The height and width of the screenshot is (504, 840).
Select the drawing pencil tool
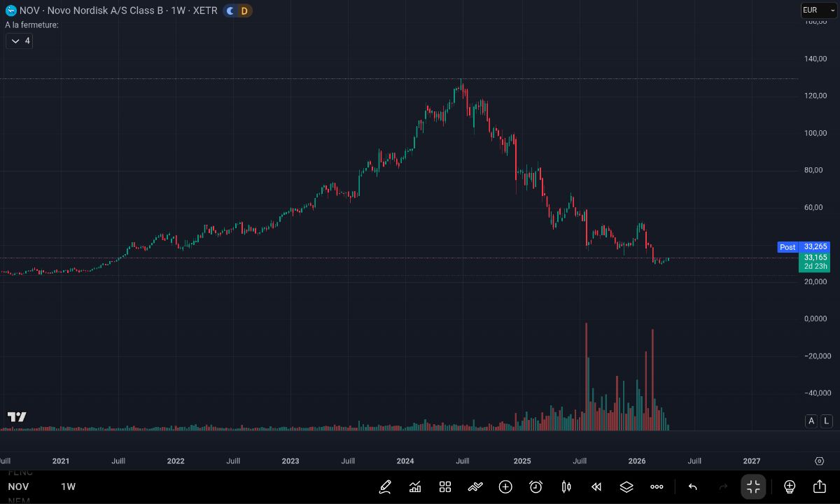pos(385,486)
